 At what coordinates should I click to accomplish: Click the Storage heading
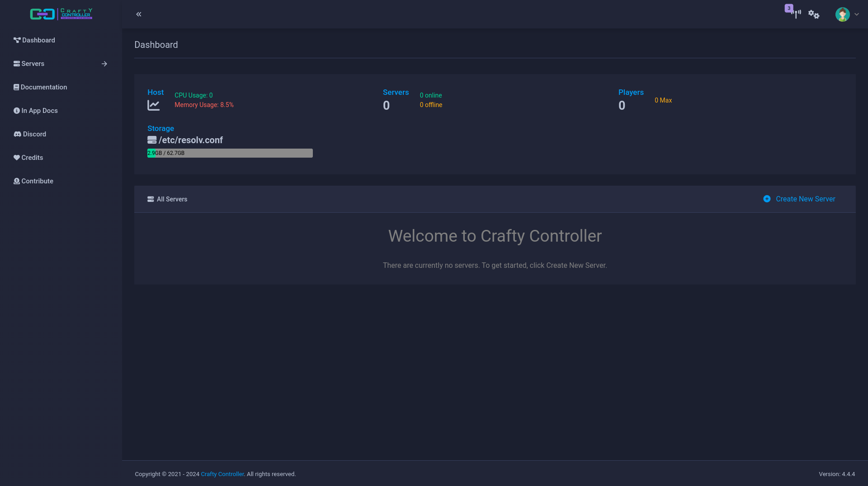(x=160, y=128)
